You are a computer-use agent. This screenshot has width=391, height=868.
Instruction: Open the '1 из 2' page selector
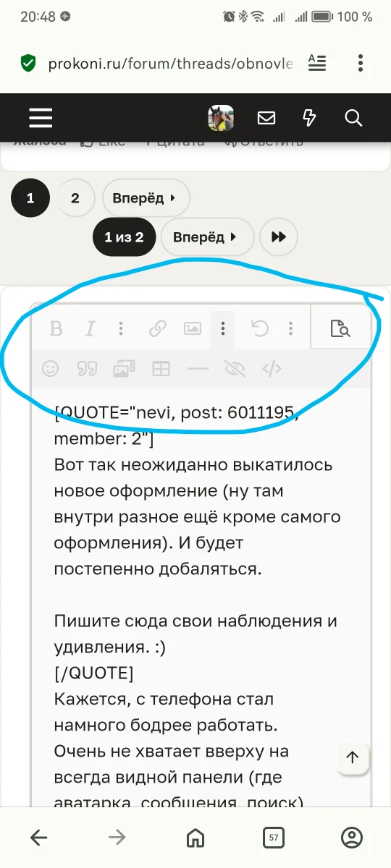click(124, 237)
